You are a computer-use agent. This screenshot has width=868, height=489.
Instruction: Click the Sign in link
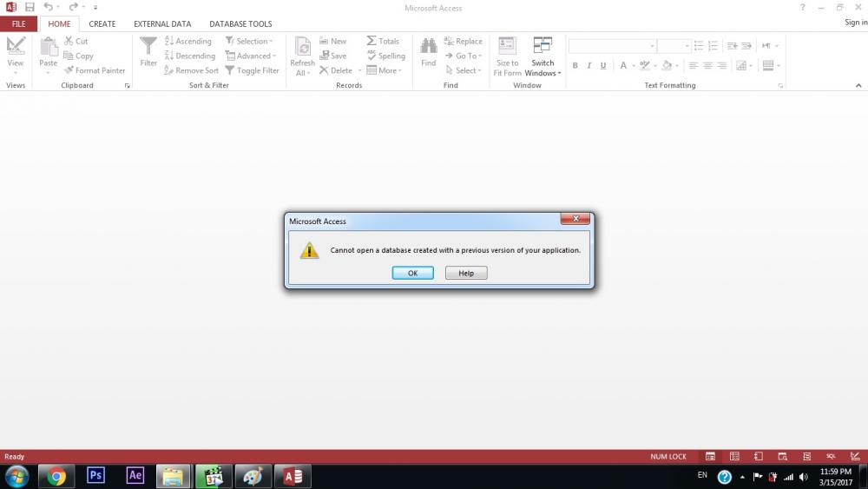click(856, 23)
